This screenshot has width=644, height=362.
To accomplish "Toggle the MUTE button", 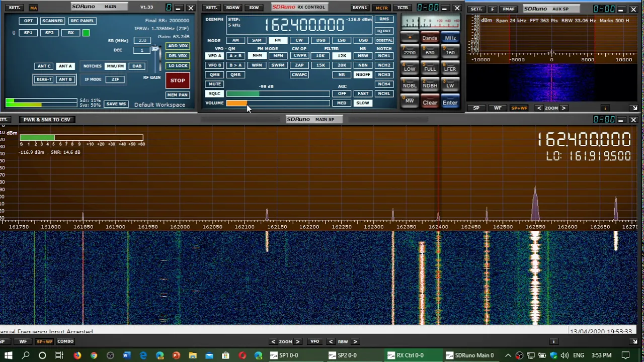I will tap(214, 84).
